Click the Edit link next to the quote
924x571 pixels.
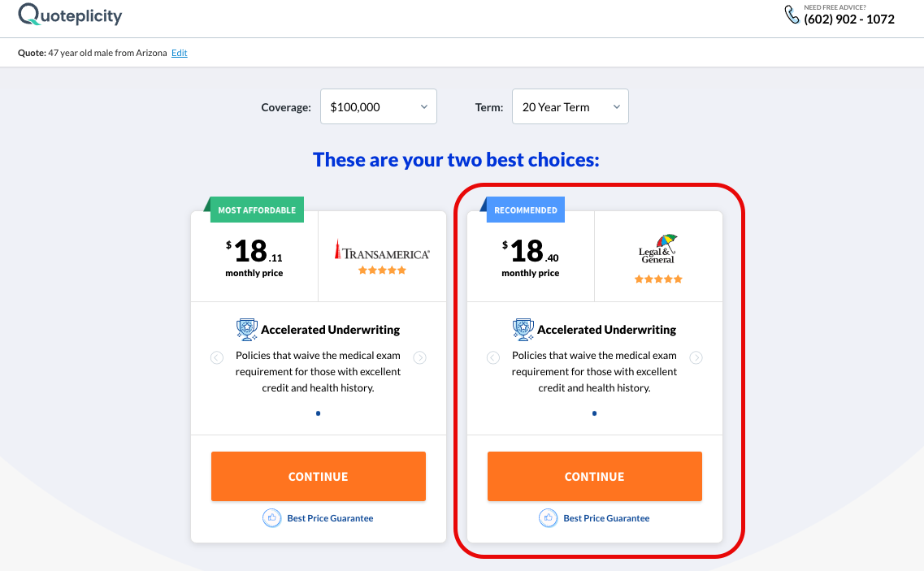click(x=179, y=53)
